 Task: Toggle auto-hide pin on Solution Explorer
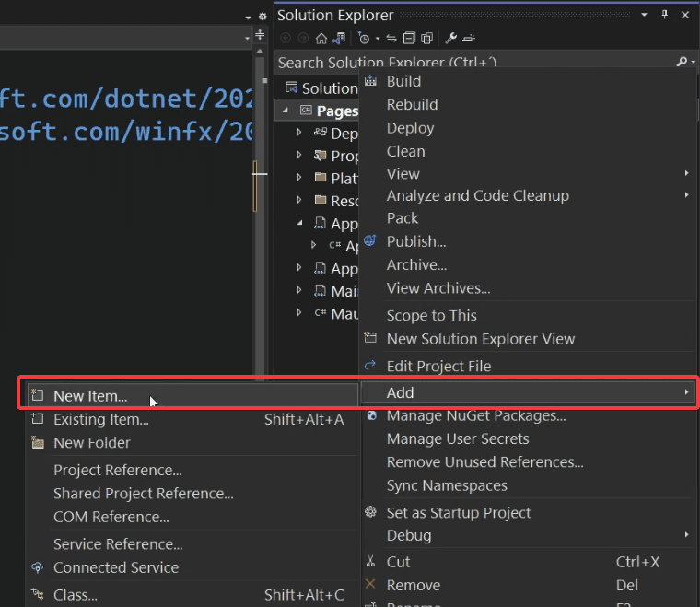(x=664, y=15)
